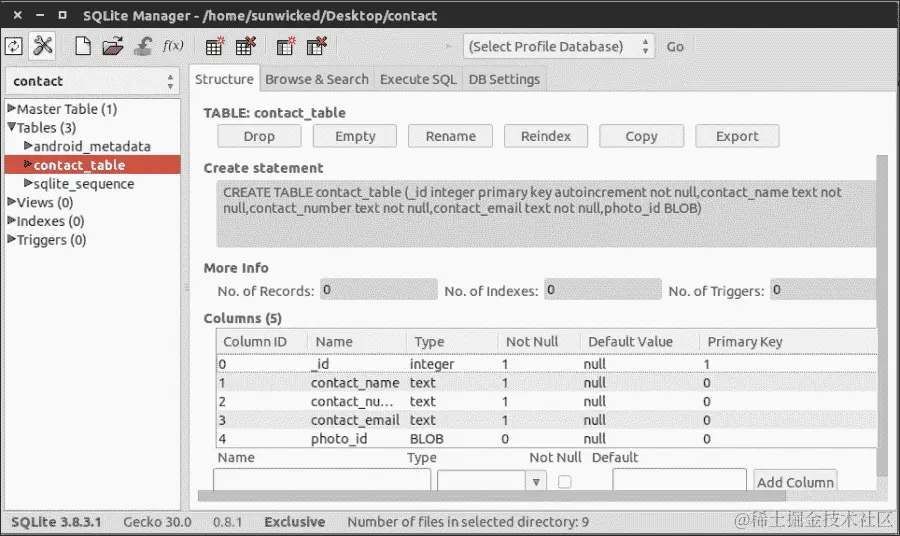Screen dimensions: 900x536
Task: Click the new column Default input field
Action: (x=680, y=480)
